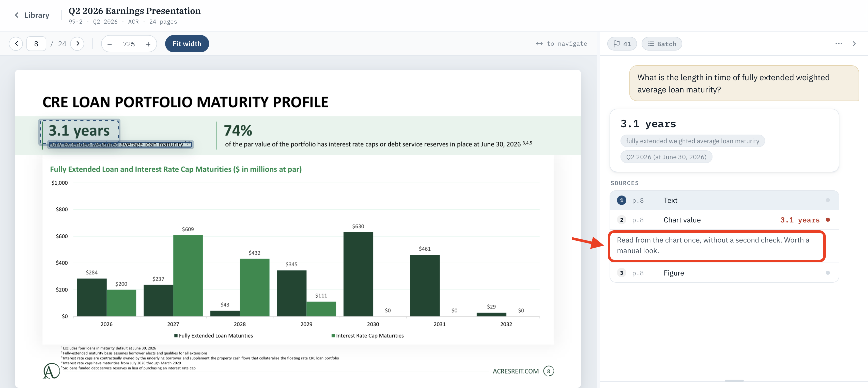Click the status dot on Figure source

click(x=828, y=273)
